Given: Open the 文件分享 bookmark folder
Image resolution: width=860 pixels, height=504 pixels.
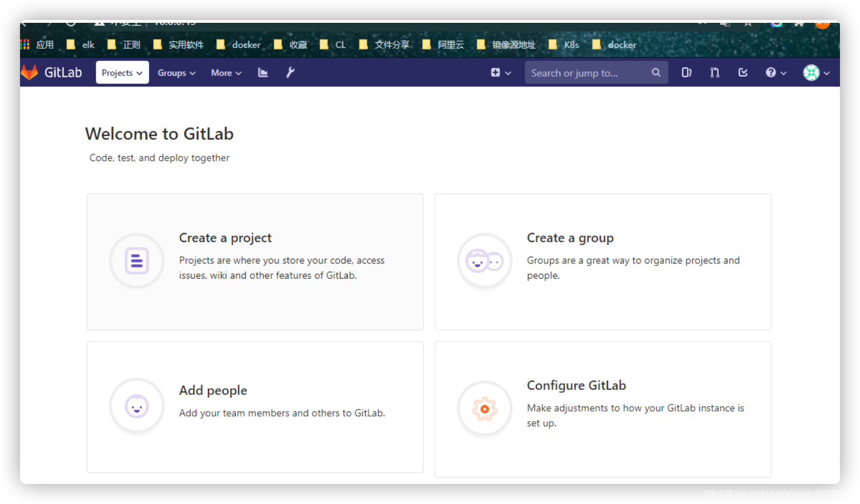Looking at the screenshot, I should (384, 45).
